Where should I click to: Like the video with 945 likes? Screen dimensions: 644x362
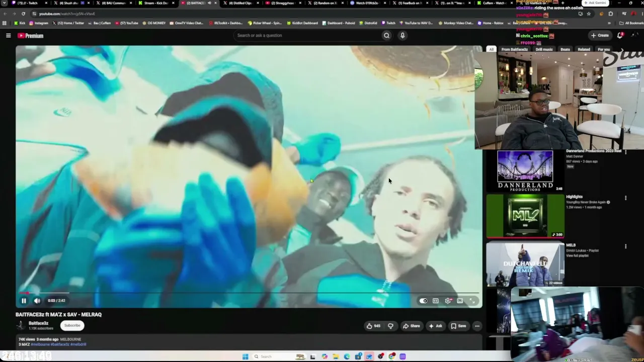pos(373,326)
